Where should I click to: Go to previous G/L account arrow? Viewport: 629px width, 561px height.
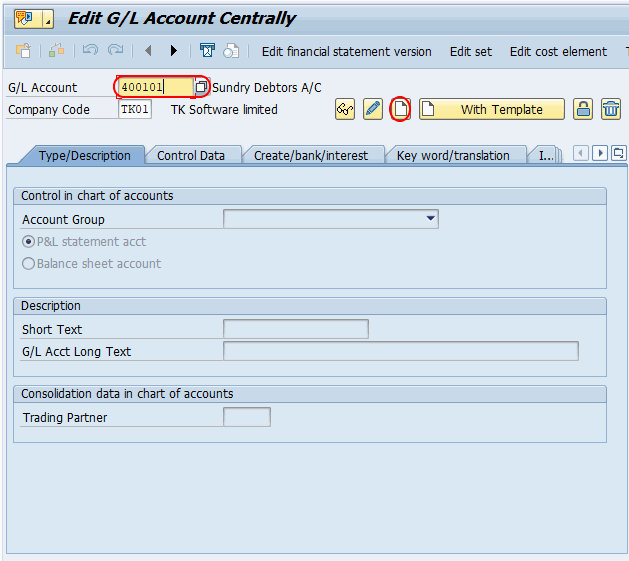coord(148,51)
